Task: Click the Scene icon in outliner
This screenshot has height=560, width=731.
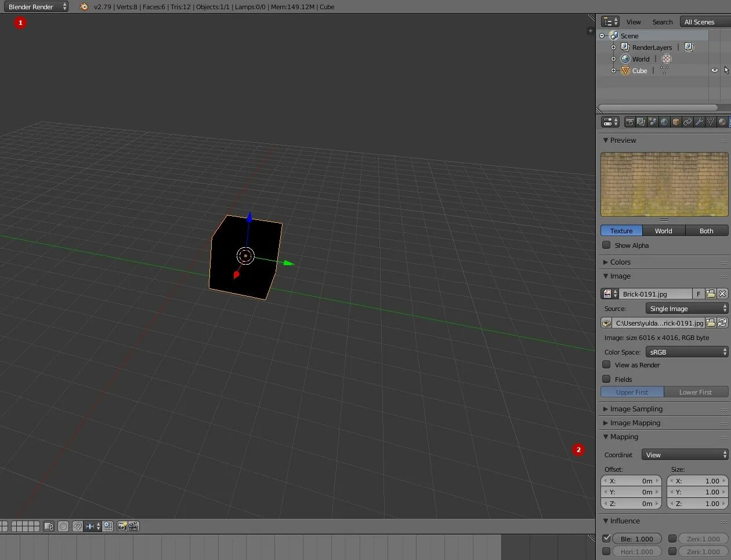Action: (x=614, y=35)
